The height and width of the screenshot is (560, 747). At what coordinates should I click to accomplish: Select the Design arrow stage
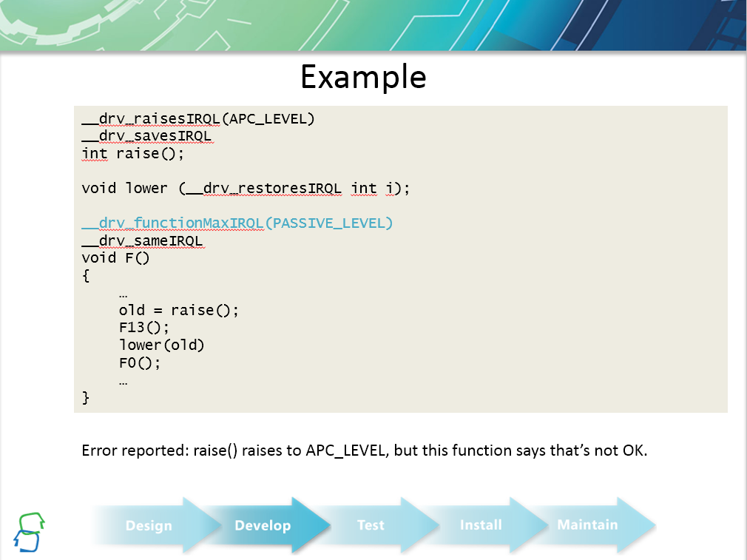point(149,526)
